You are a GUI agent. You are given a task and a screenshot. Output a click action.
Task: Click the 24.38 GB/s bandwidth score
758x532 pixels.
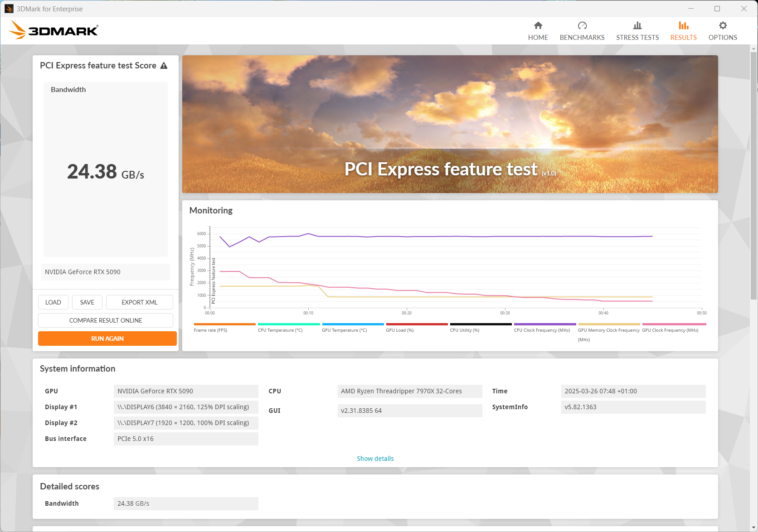point(106,172)
